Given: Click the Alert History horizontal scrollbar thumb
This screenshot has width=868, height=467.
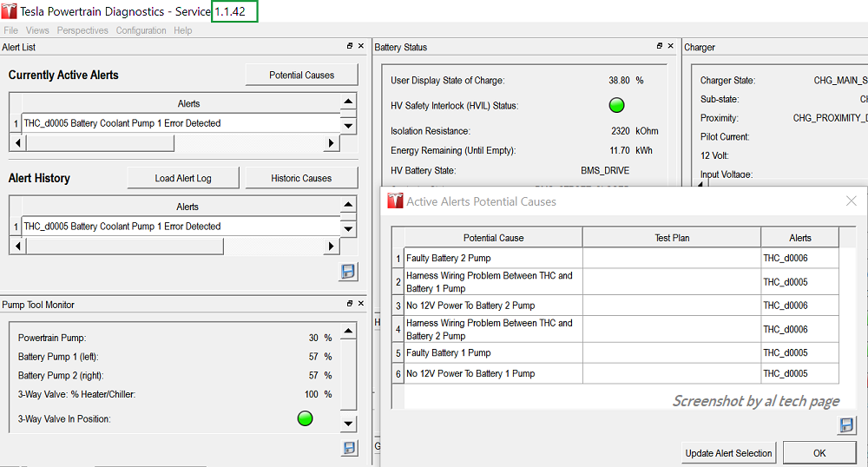Looking at the screenshot, I should (125, 247).
